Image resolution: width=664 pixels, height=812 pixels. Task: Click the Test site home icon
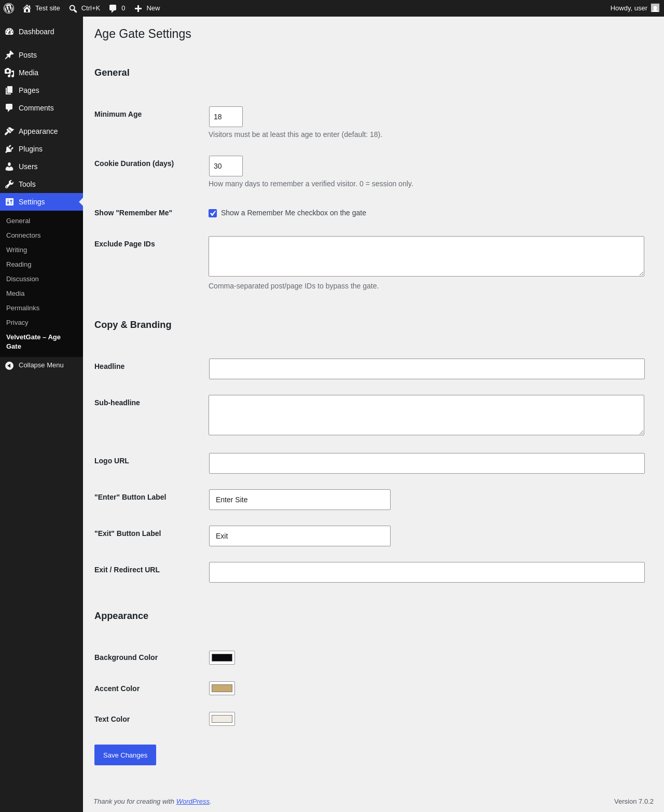pos(27,8)
